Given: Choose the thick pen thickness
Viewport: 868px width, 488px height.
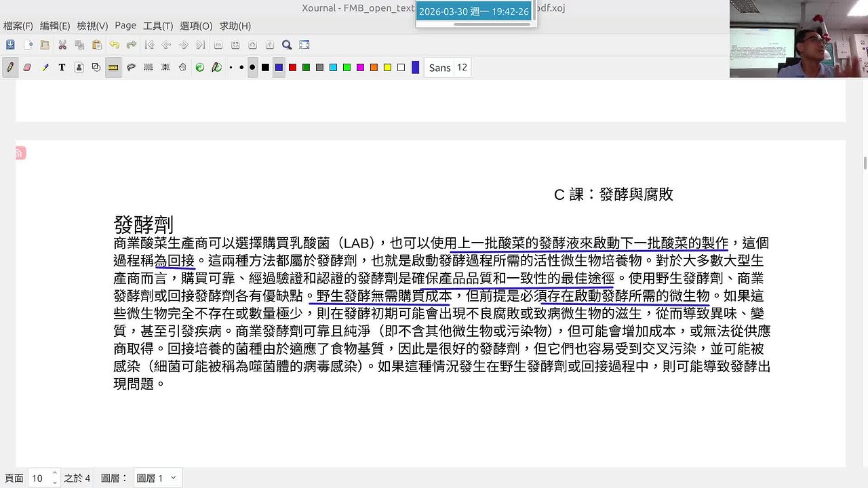Looking at the screenshot, I should coord(252,67).
